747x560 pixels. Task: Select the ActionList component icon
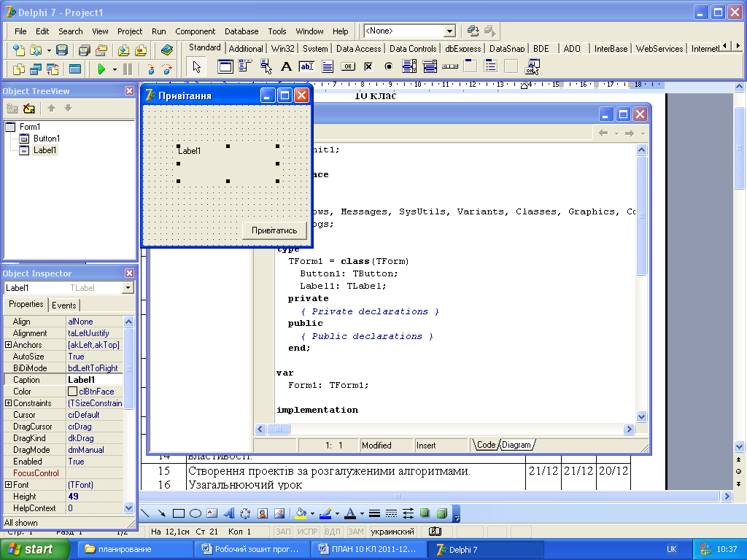(532, 66)
